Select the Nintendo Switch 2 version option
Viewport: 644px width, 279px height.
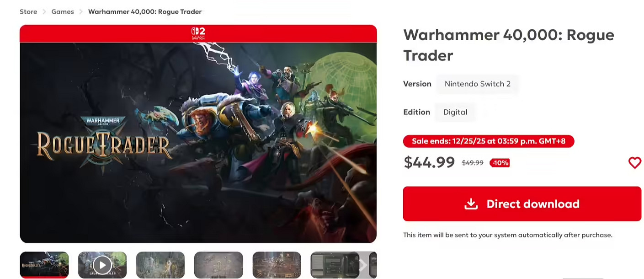pos(478,84)
